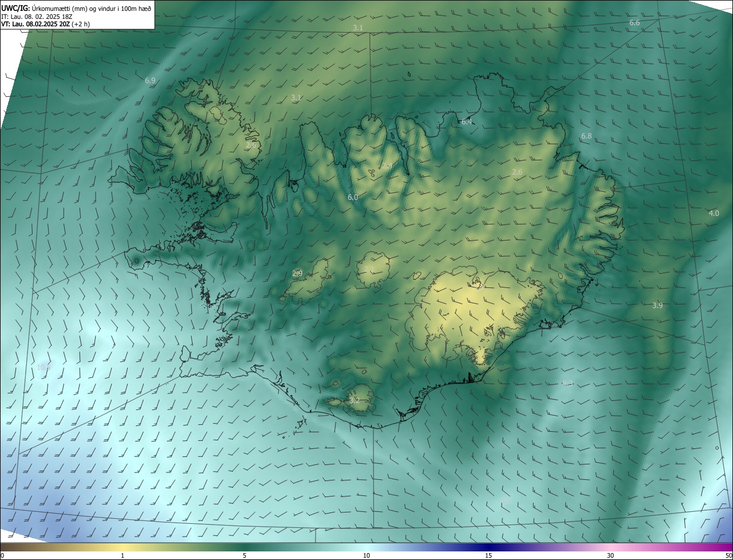Click the 6.6 value label on the map
Image resolution: width=733 pixels, height=560 pixels.
635,22
